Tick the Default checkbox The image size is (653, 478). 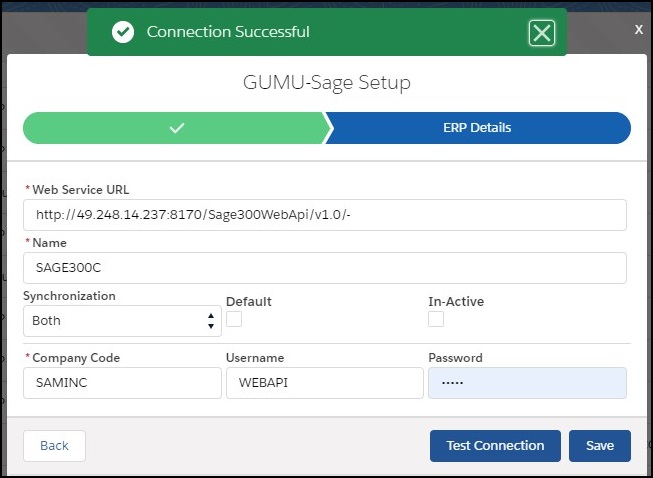tap(234, 319)
